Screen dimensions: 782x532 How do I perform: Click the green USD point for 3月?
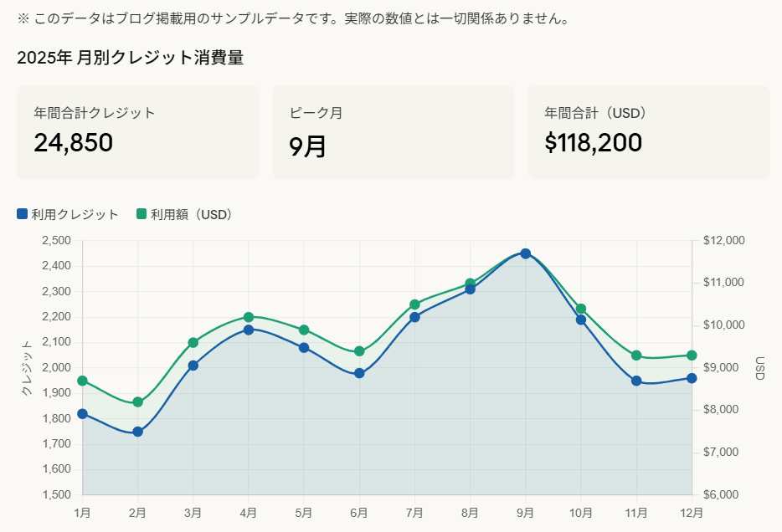(x=193, y=342)
